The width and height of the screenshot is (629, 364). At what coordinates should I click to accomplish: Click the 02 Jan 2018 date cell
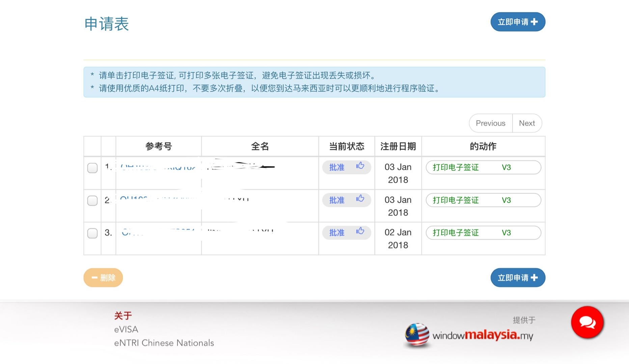(x=398, y=239)
